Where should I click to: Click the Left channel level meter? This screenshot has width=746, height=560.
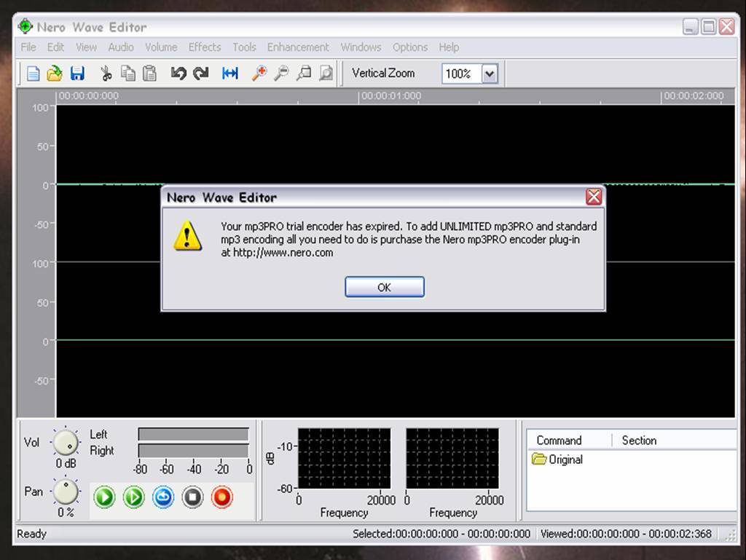pyautogui.click(x=193, y=434)
